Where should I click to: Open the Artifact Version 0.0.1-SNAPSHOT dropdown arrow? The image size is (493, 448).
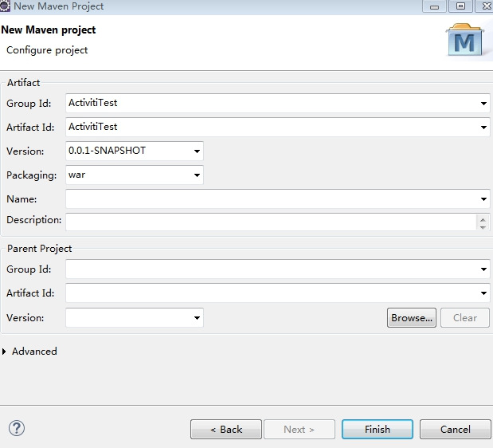(197, 151)
